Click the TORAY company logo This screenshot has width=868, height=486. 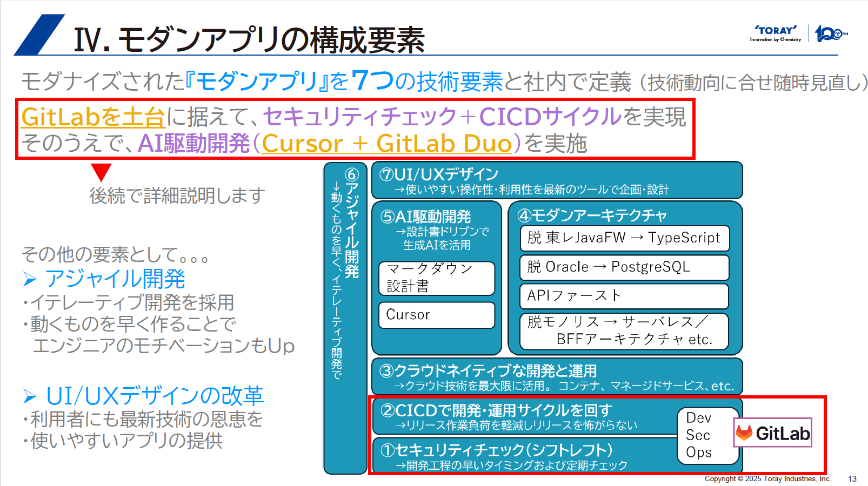(x=776, y=33)
